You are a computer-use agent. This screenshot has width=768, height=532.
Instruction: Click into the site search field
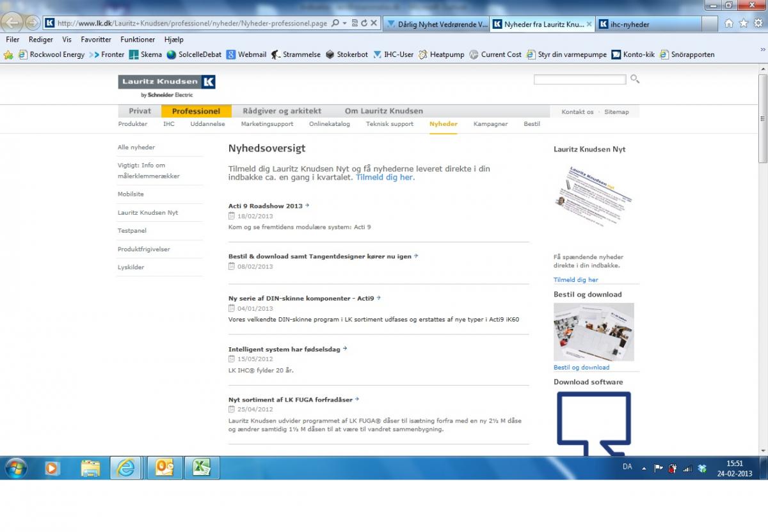click(x=579, y=79)
